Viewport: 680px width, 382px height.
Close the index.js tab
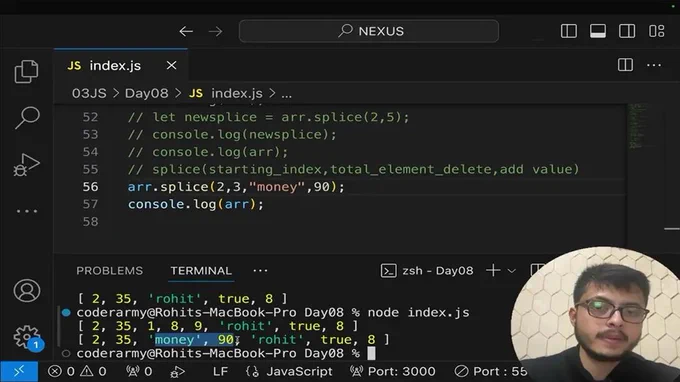171,65
